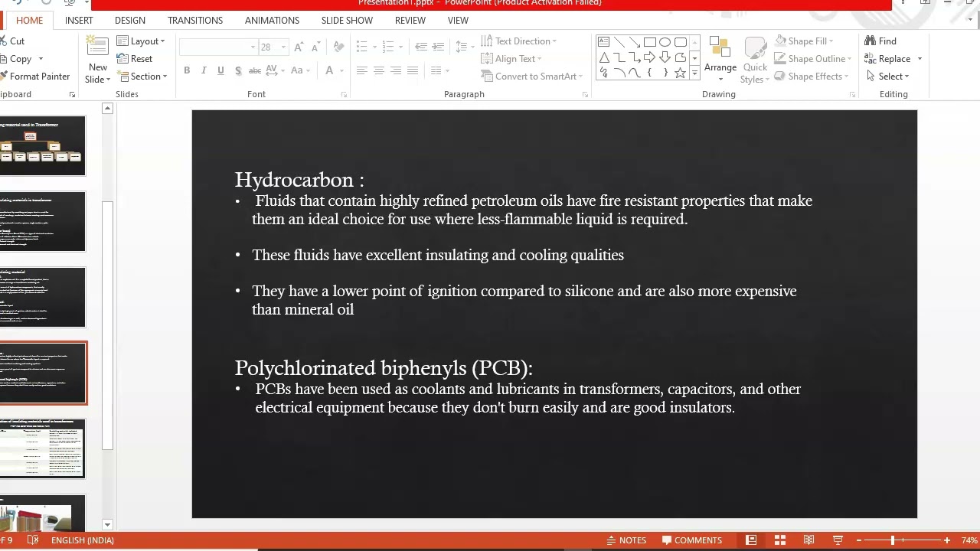Screen dimensions: 980x551
Task: Pick the Down Arrow shape
Action: point(665,57)
